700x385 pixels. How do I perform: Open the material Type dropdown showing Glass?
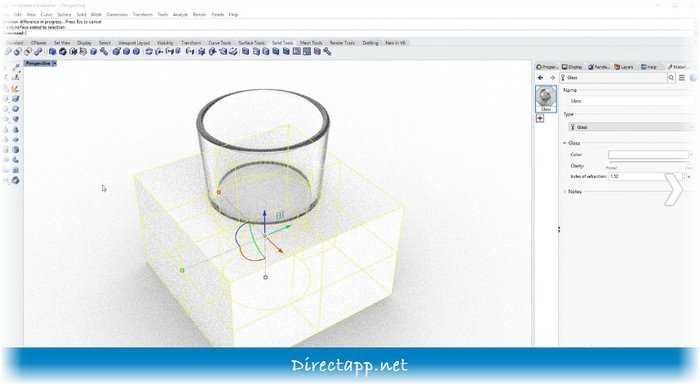coord(631,127)
